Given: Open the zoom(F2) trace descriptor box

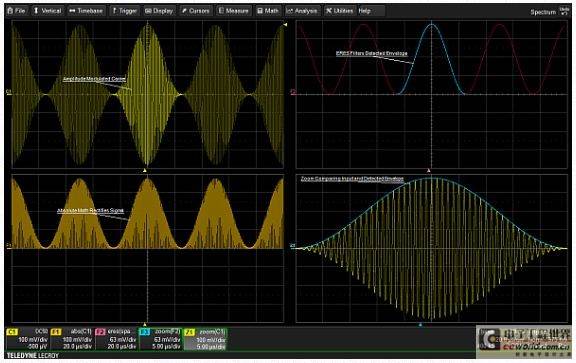Looking at the screenshot, I should pyautogui.click(x=161, y=339).
